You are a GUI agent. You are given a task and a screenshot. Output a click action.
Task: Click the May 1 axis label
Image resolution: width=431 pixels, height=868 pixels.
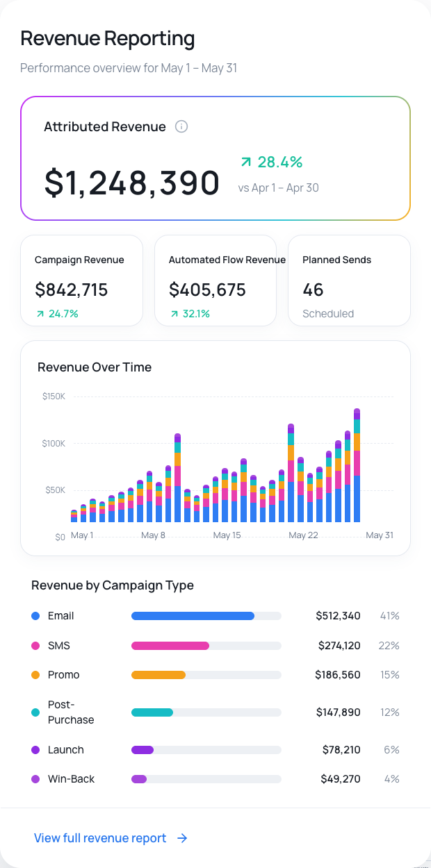coord(82,535)
